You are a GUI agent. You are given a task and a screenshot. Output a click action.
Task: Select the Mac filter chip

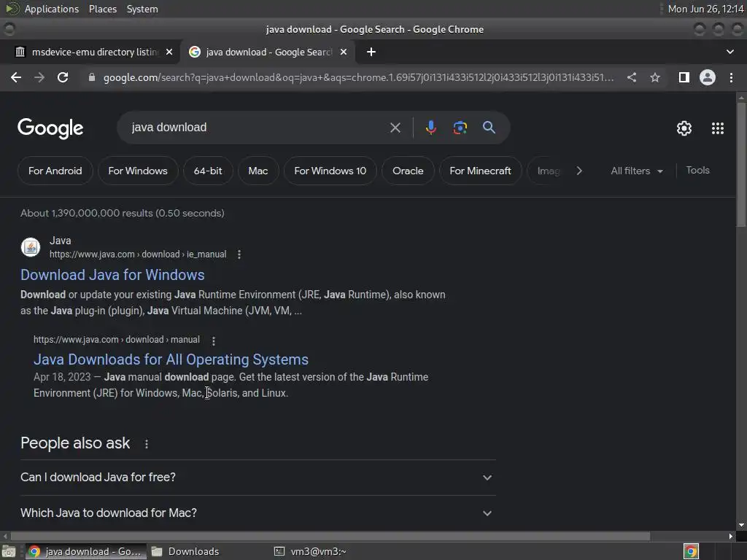(258, 171)
